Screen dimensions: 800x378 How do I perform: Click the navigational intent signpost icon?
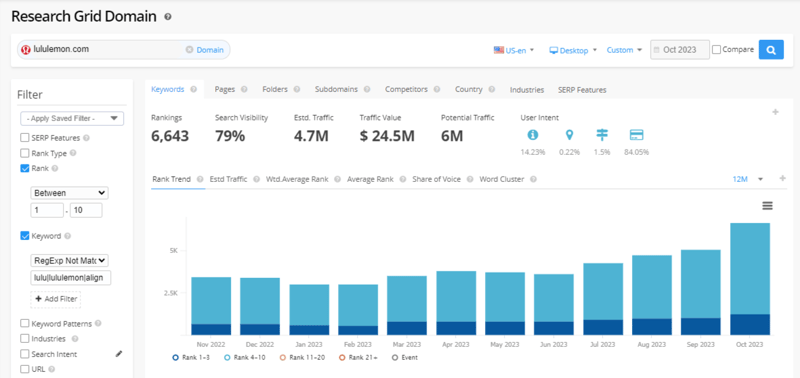coord(602,135)
